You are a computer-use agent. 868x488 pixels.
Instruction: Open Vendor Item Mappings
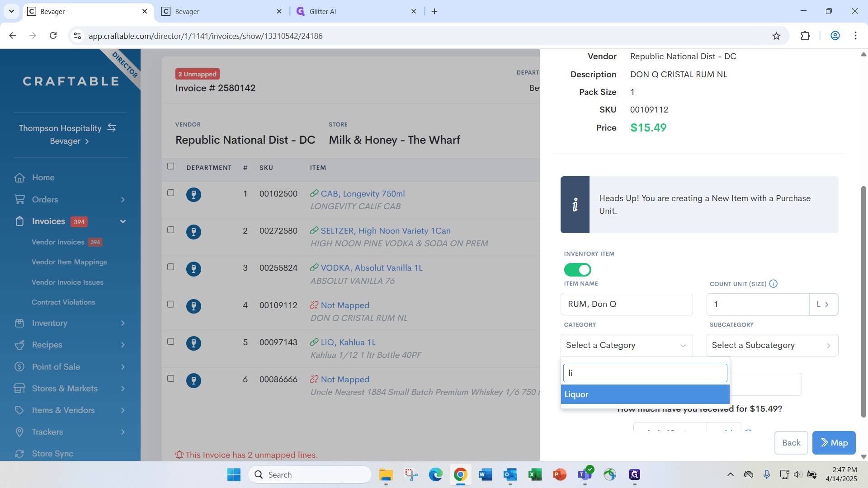pos(69,262)
